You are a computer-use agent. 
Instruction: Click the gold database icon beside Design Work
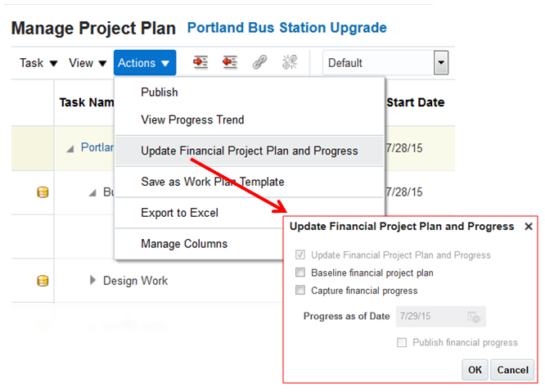coord(43,281)
